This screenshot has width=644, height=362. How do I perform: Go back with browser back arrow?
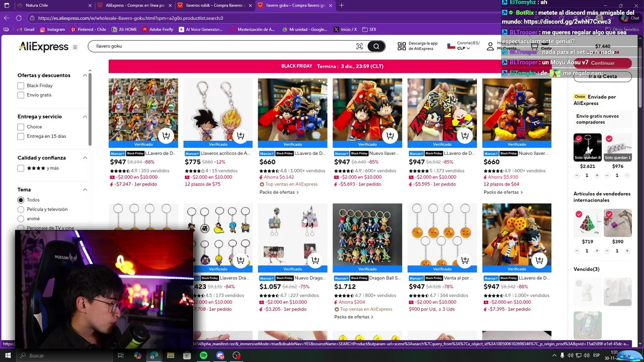coord(7,18)
